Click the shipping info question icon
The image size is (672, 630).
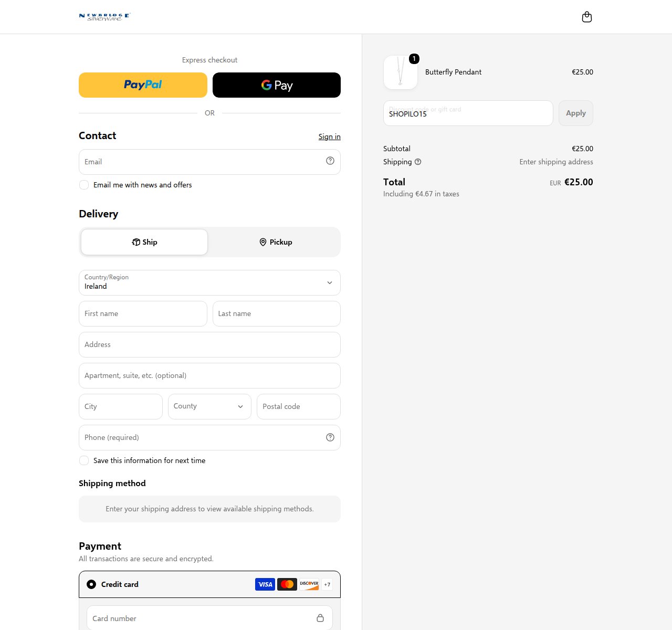418,162
